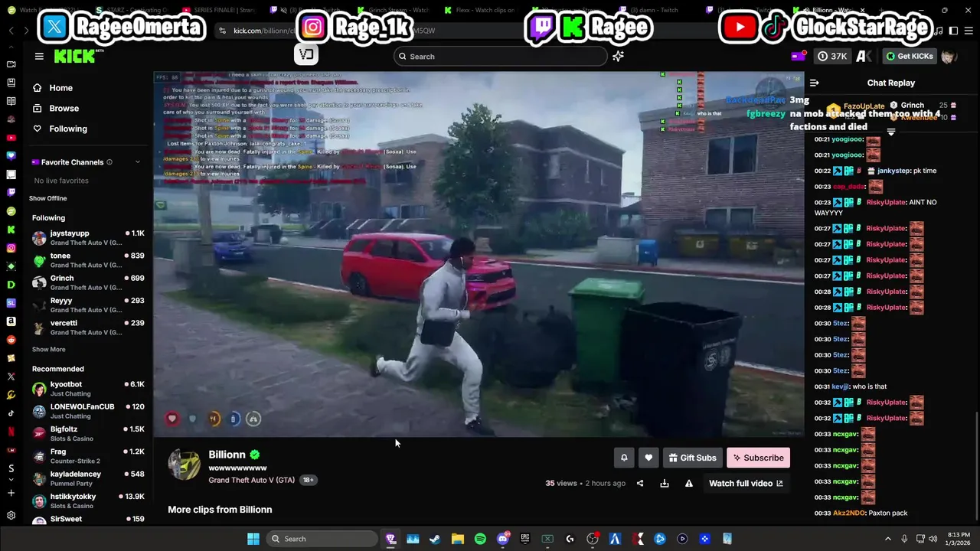The image size is (980, 551).
Task: Open browser sidebar settings gear
Action: click(11, 516)
